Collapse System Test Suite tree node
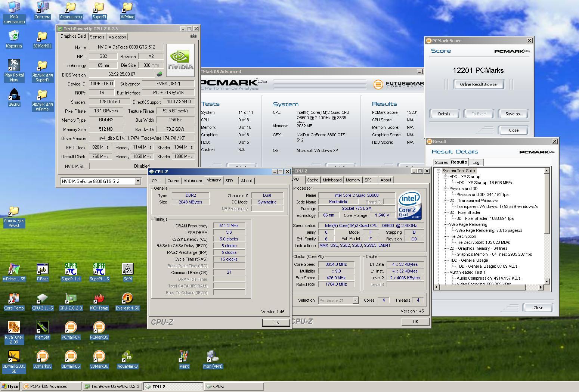This screenshot has height=392, width=579. coord(439,171)
